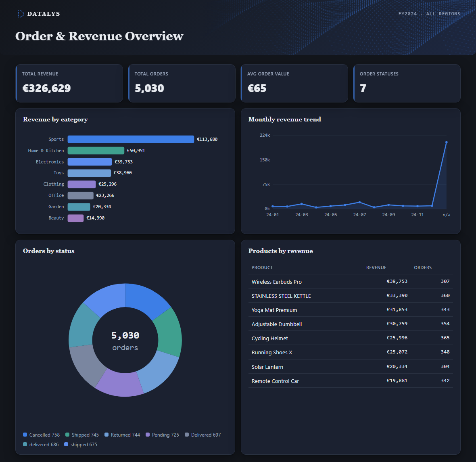Click the Order Statuses value 7
The image size is (476, 462).
[x=363, y=88]
